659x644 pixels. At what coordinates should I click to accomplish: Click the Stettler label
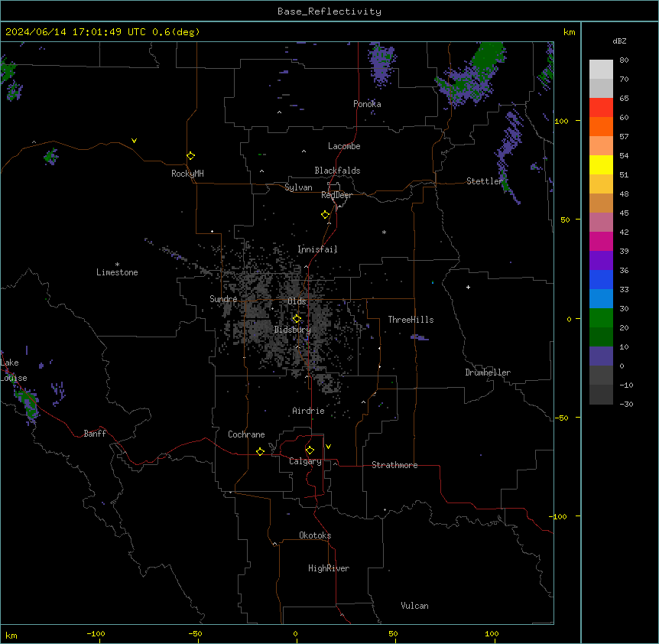pyautogui.click(x=485, y=181)
